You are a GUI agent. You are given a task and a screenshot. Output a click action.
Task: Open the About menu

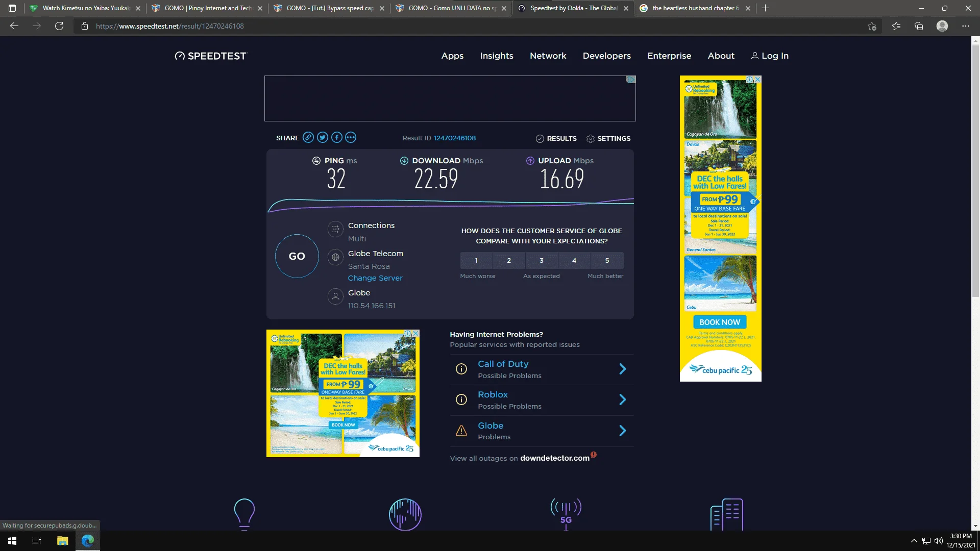click(x=721, y=56)
